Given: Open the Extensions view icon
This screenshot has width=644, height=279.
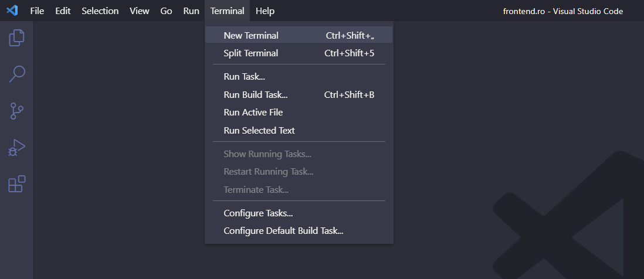Looking at the screenshot, I should pyautogui.click(x=16, y=184).
